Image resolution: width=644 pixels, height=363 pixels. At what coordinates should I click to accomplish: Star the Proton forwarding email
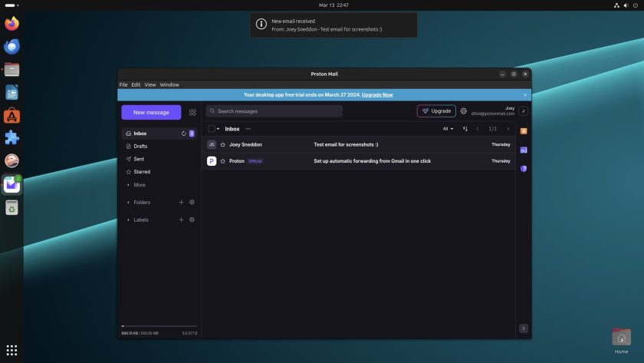tap(223, 161)
